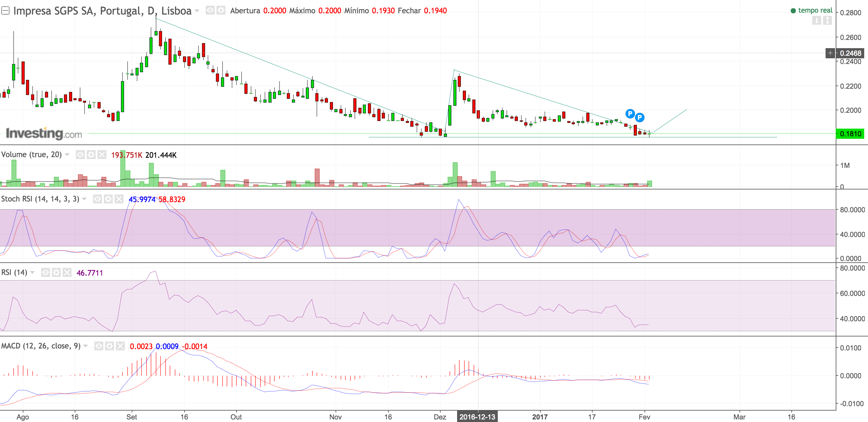Remove the MACD indicator with X icon
The width and height of the screenshot is (868, 422).
point(120,346)
